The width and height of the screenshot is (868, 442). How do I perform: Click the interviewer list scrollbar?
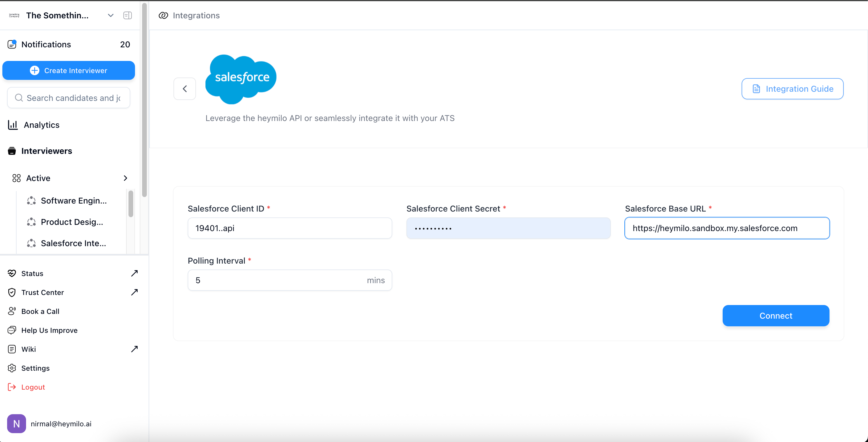[x=131, y=204]
